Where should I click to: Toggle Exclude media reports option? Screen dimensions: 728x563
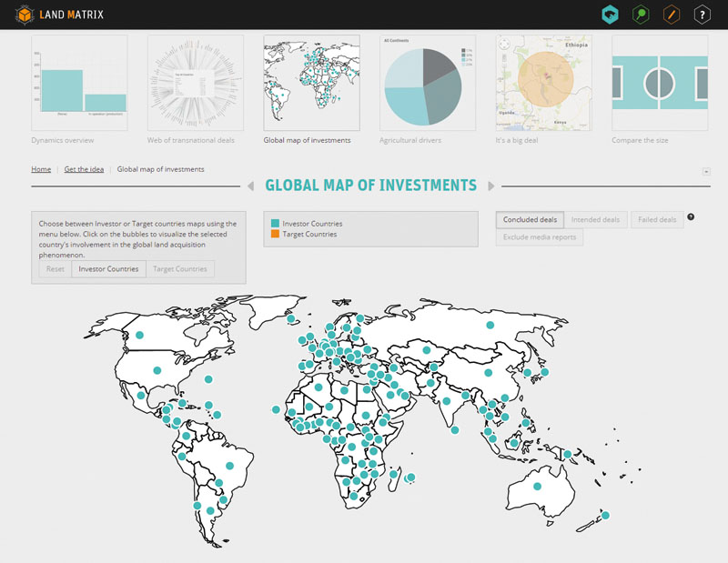[x=541, y=238]
